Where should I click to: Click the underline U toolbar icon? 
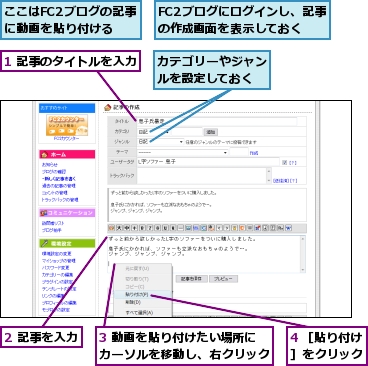click(165, 228)
